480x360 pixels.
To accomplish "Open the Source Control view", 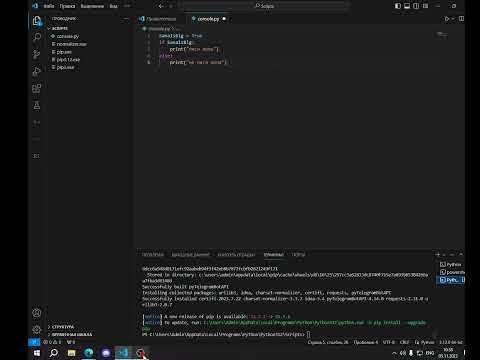I will coord(37,54).
